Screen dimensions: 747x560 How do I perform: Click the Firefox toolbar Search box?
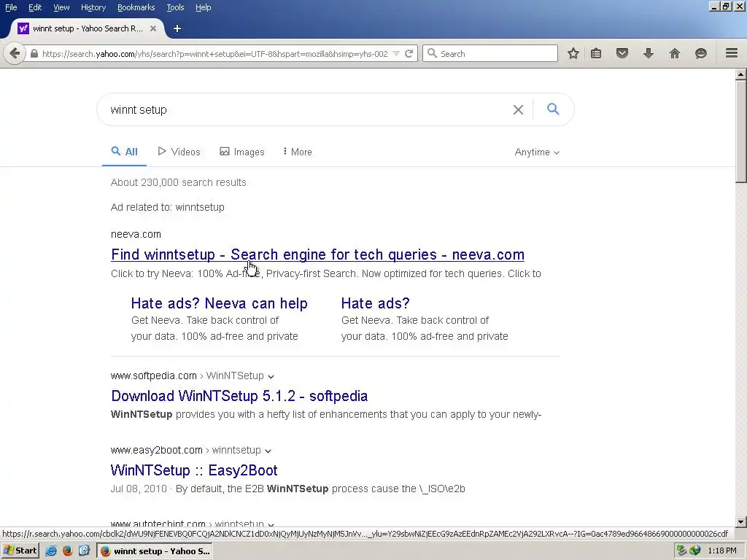[x=490, y=53]
